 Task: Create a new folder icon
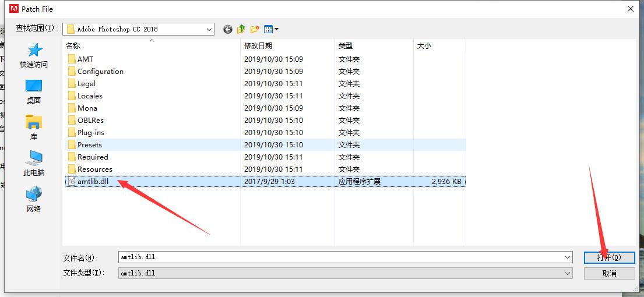tap(255, 29)
